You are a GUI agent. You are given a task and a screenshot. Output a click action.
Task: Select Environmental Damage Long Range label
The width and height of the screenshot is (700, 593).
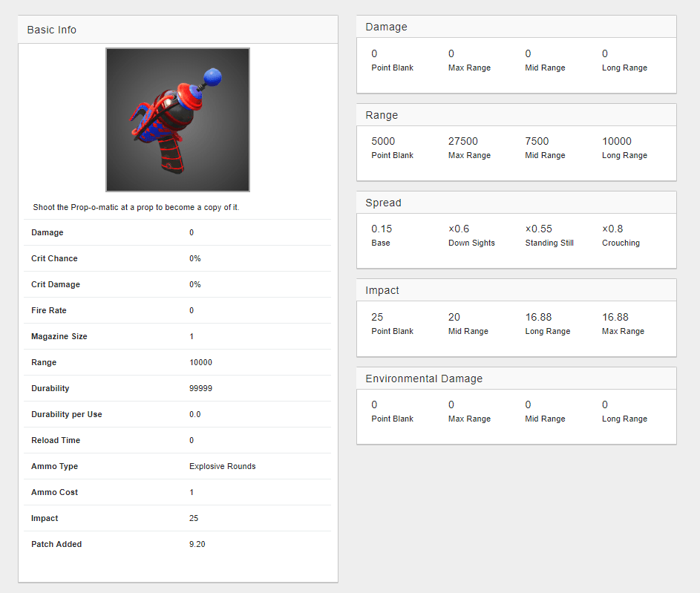[x=624, y=419]
